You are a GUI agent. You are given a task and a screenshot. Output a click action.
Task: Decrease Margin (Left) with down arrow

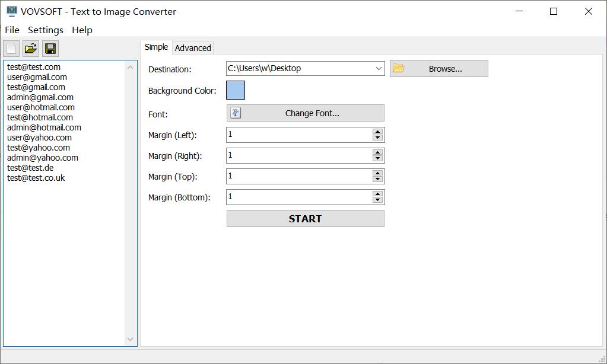click(x=377, y=138)
